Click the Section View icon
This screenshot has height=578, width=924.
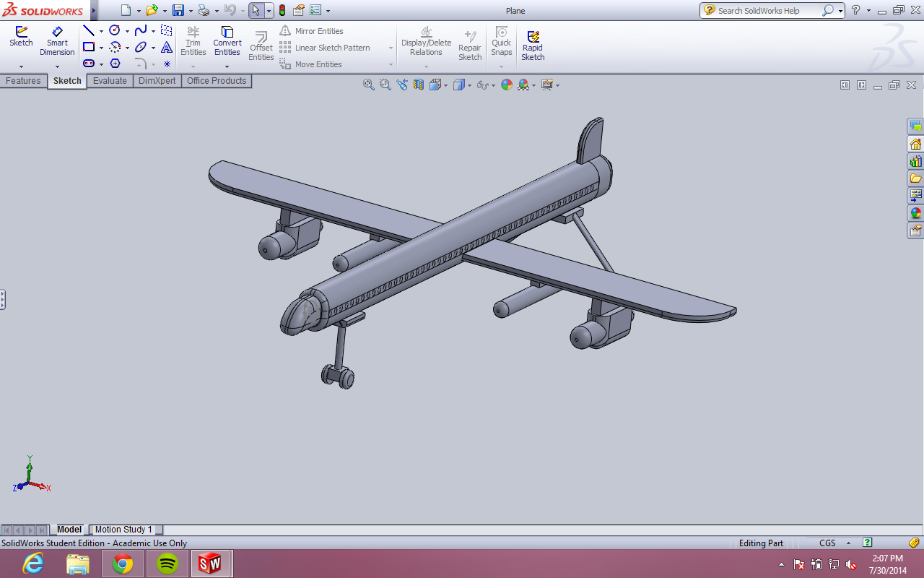pyautogui.click(x=419, y=85)
